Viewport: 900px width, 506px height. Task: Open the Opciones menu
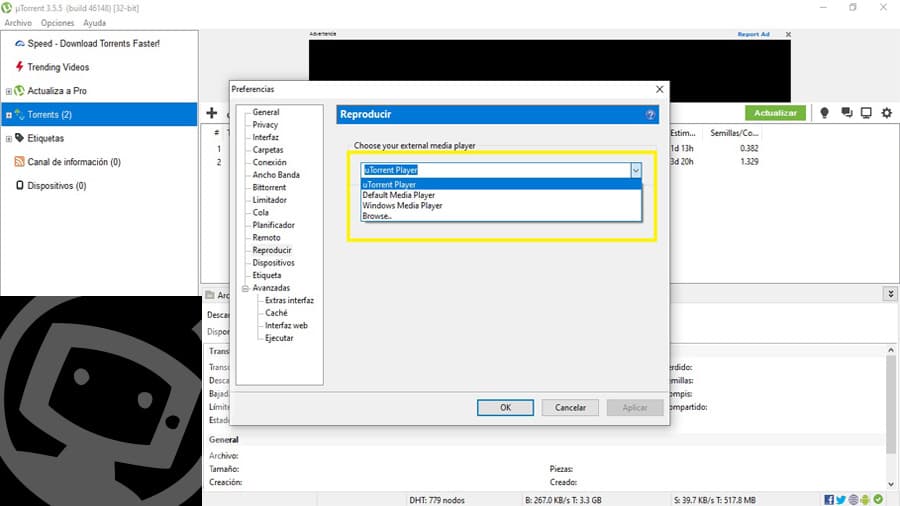(57, 23)
